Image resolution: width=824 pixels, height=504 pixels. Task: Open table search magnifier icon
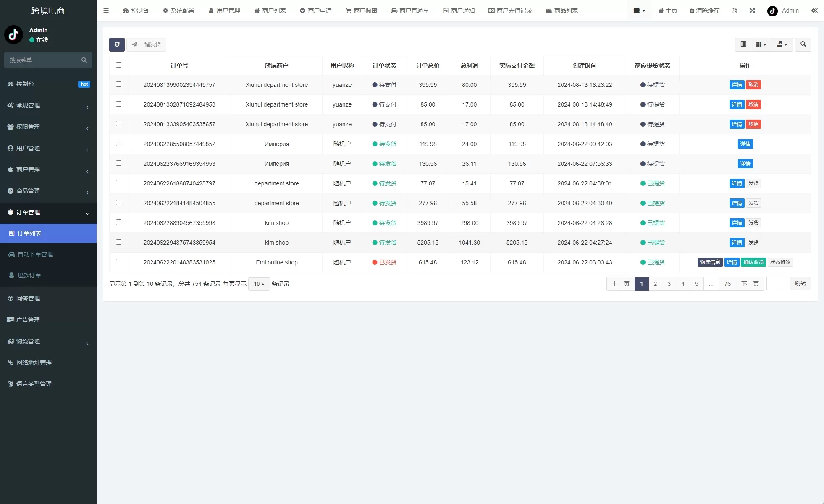tap(803, 44)
